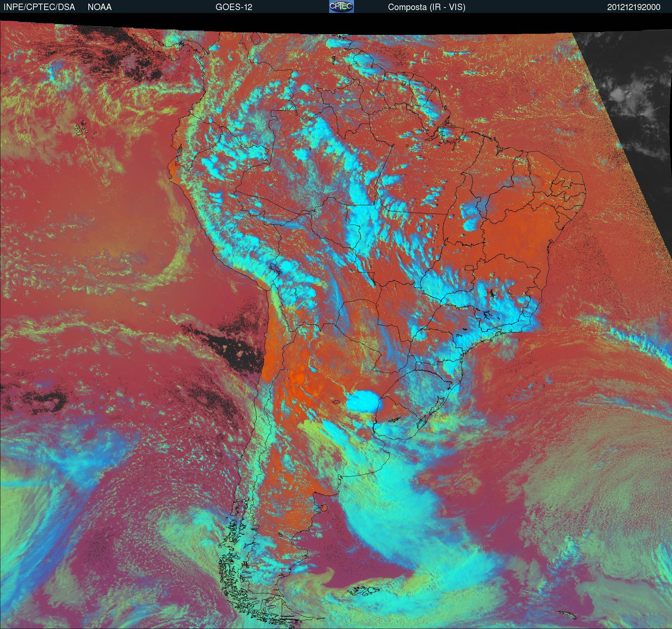Click the INPE/CPTEC/DSA header label
This screenshot has width=672, height=629.
[39, 7]
